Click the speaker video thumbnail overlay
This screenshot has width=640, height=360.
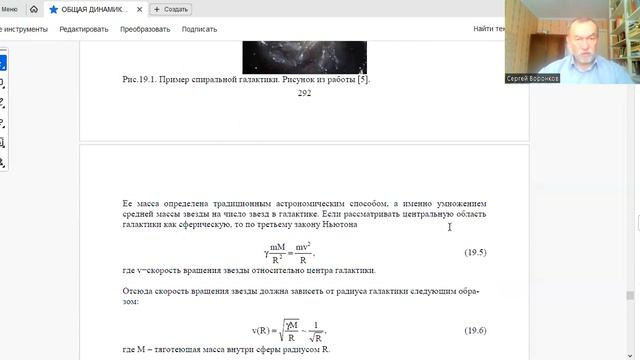(572, 42)
